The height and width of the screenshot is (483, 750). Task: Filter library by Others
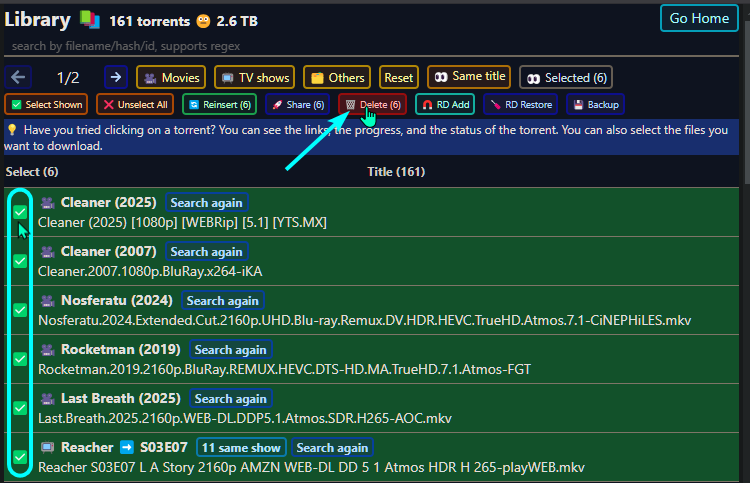pyautogui.click(x=337, y=77)
